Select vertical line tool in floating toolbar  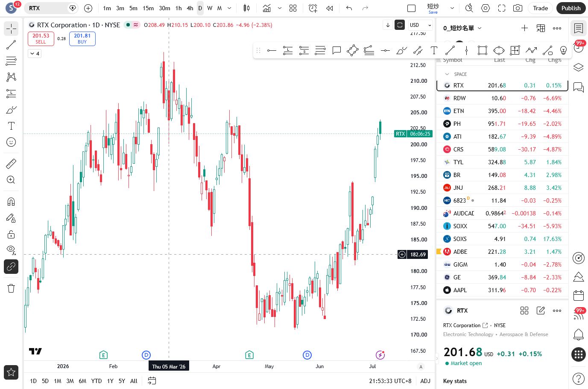pyautogui.click(x=466, y=50)
